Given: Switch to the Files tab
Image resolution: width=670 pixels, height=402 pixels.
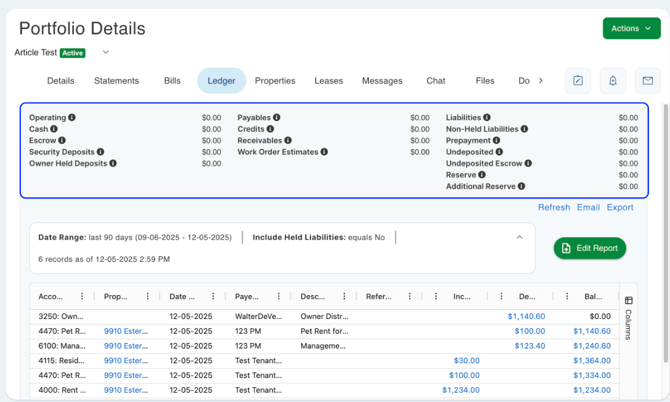Looking at the screenshot, I should coord(485,81).
